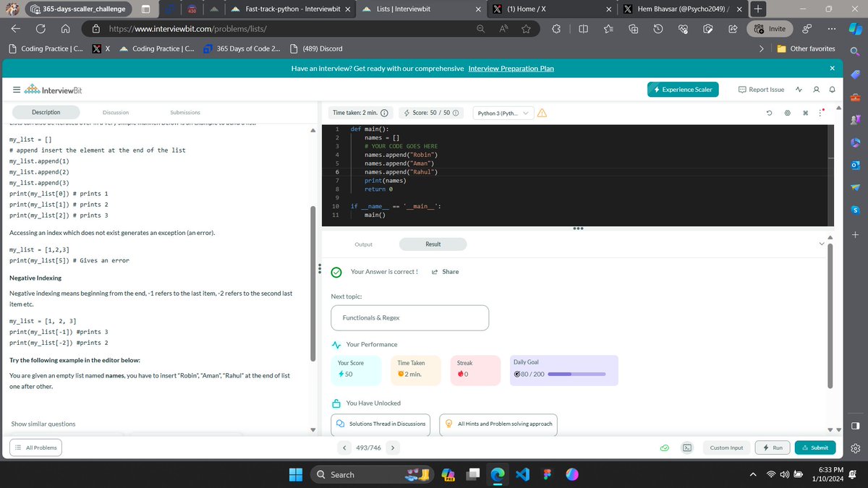This screenshot has height=488, width=868.
Task: Go to the browser home page
Action: (x=65, y=29)
